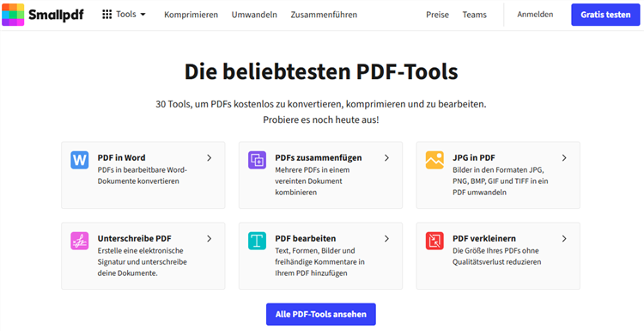
Task: Open the PDFs zusammenfügen title
Action: (x=319, y=158)
